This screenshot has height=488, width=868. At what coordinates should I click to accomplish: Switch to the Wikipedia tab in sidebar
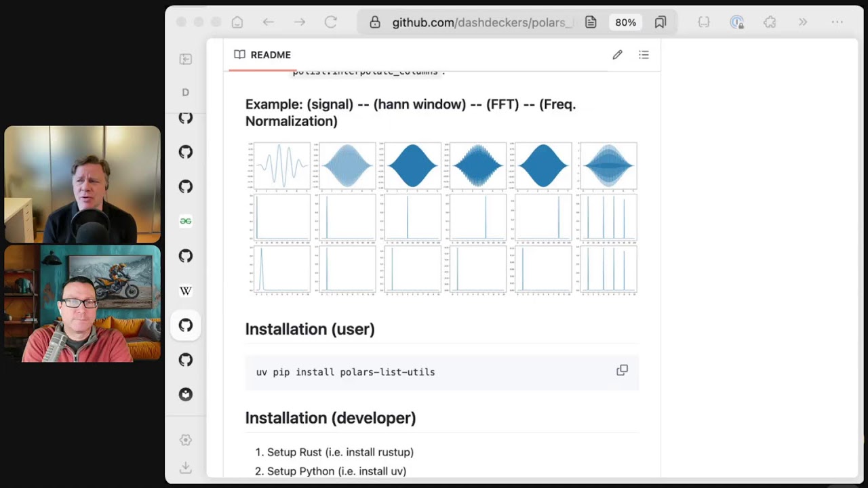point(185,291)
